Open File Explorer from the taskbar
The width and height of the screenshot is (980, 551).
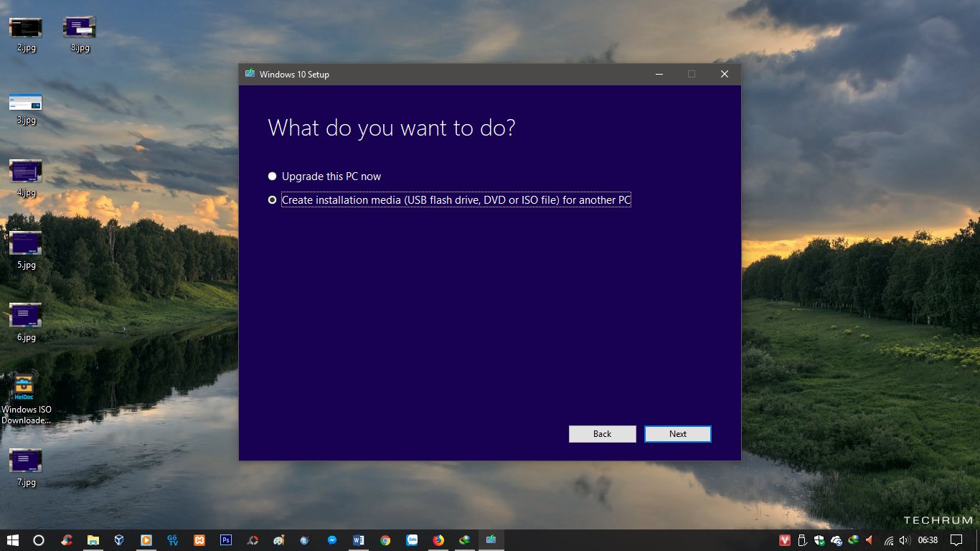(x=93, y=540)
